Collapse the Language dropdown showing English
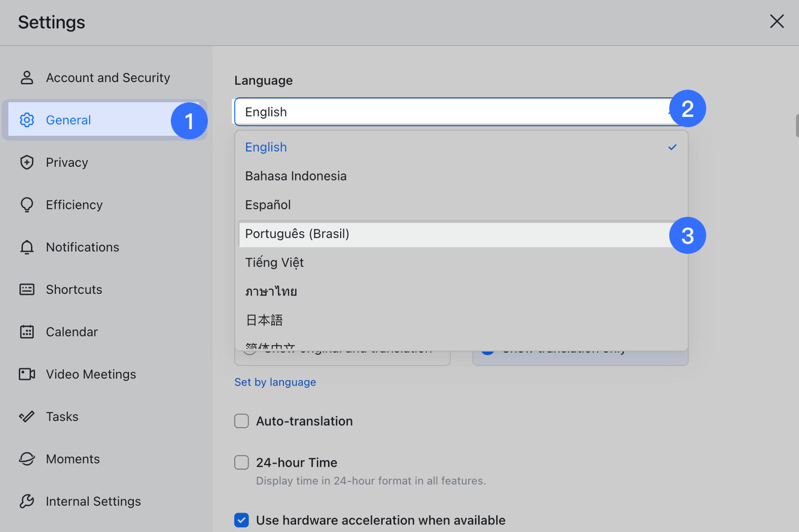 tap(461, 112)
